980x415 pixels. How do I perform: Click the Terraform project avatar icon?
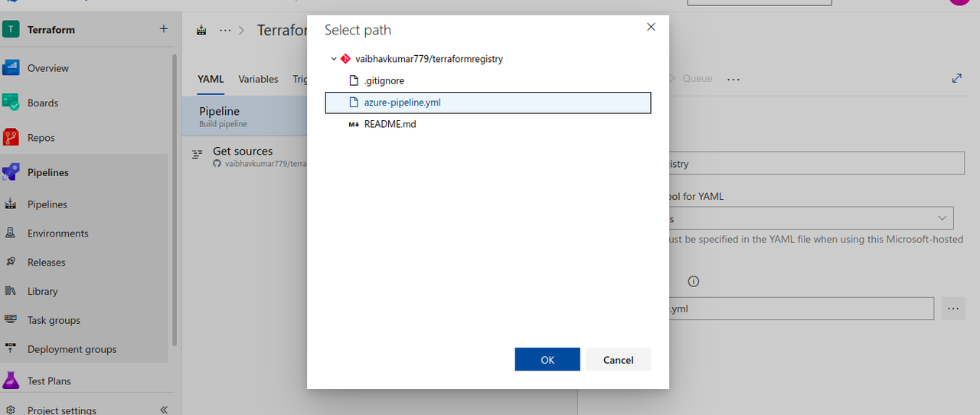11,29
